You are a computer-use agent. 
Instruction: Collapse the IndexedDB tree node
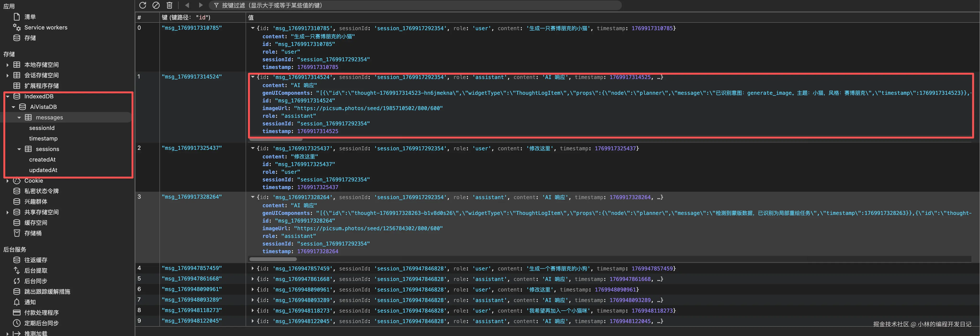[8, 97]
